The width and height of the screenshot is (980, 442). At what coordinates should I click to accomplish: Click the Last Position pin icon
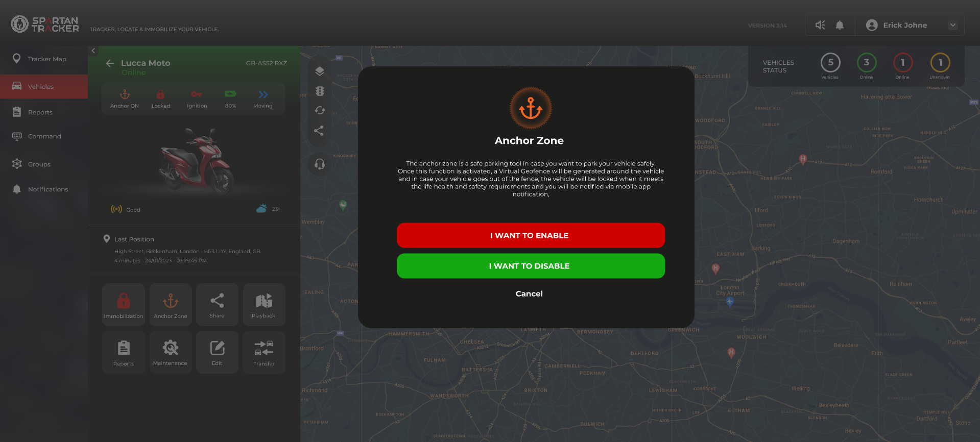[107, 238]
